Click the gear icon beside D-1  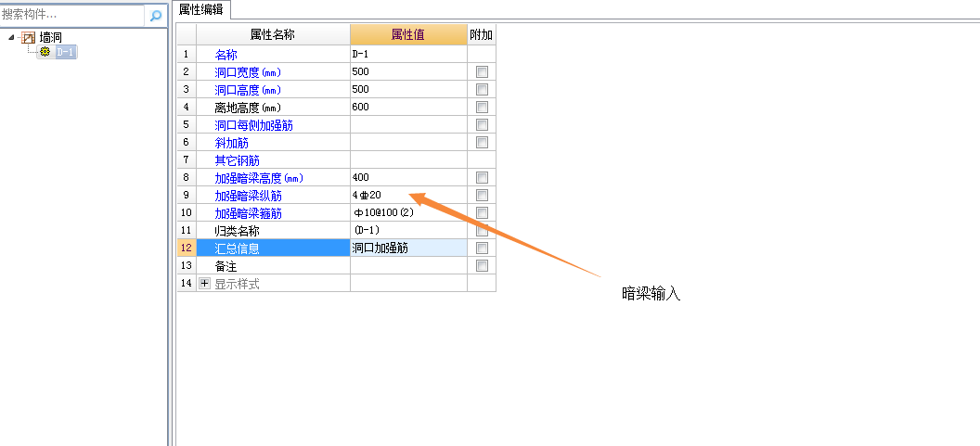coord(45,53)
